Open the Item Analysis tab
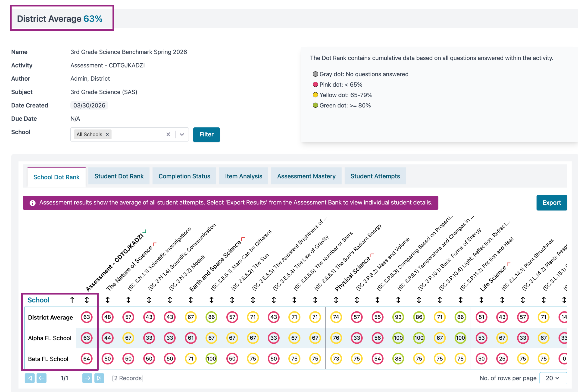 244,176
